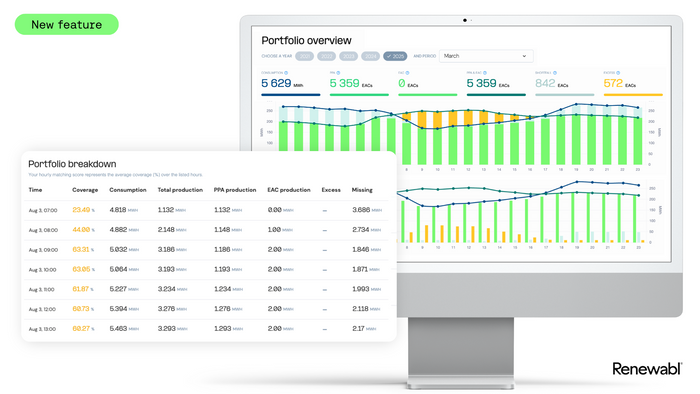Click the Missing column header

point(362,190)
